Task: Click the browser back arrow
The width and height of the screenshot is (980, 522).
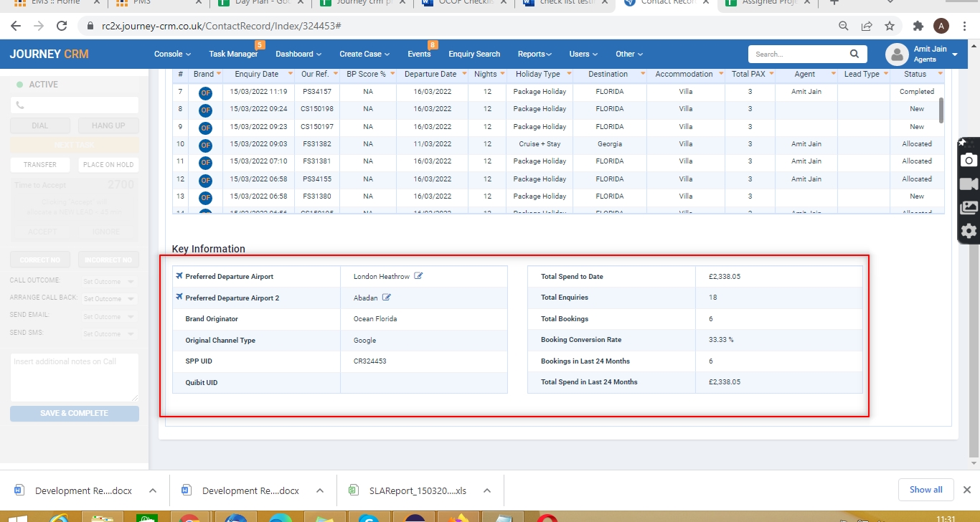Action: tap(16, 26)
